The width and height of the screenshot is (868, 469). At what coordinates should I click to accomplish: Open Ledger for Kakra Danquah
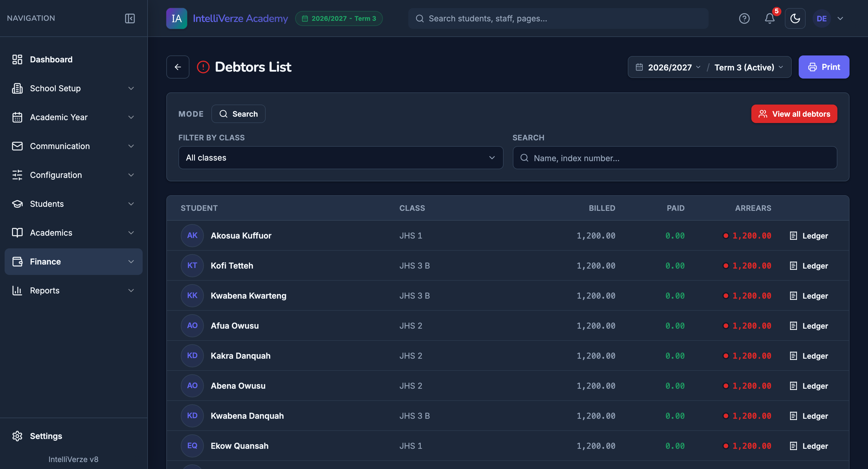point(809,356)
